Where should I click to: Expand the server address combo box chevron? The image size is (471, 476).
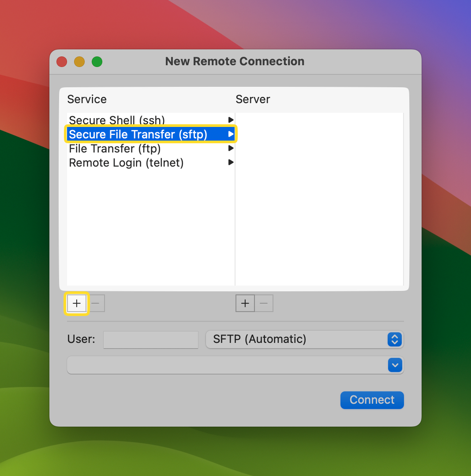(395, 365)
